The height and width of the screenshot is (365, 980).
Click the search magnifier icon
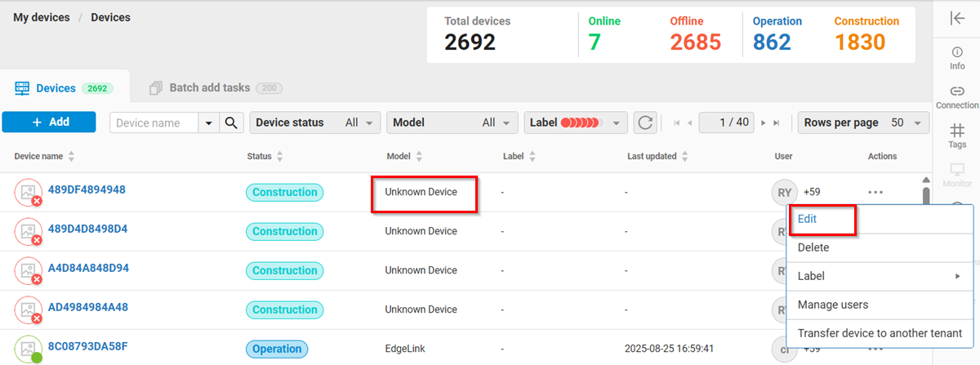click(x=232, y=122)
